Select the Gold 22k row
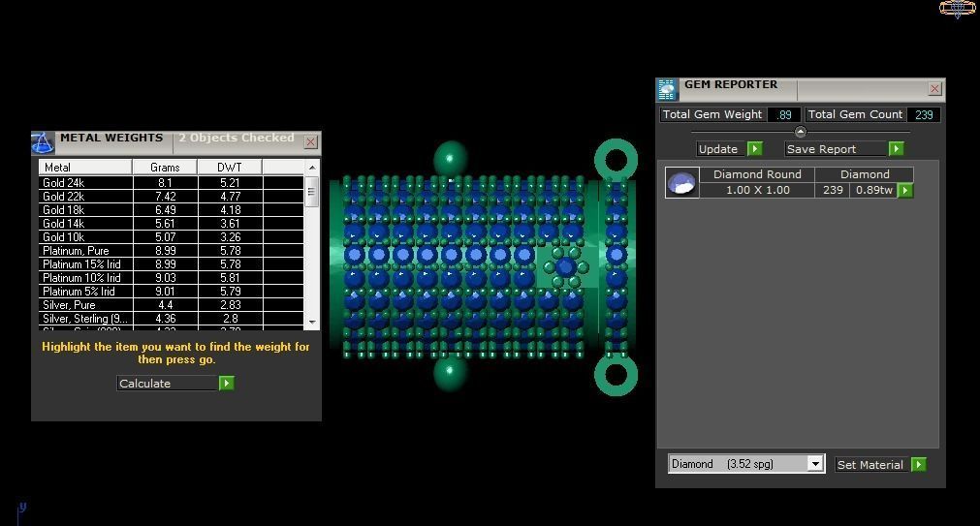Viewport: 980px width, 526px height. (172, 196)
